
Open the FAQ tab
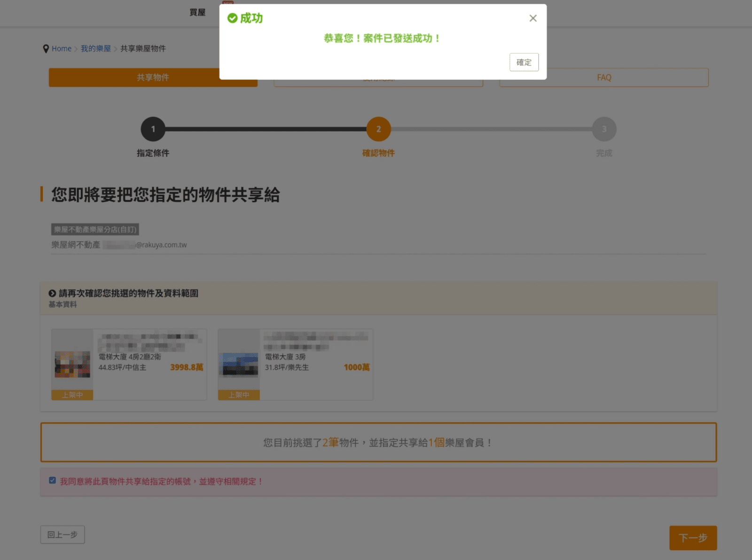604,78
